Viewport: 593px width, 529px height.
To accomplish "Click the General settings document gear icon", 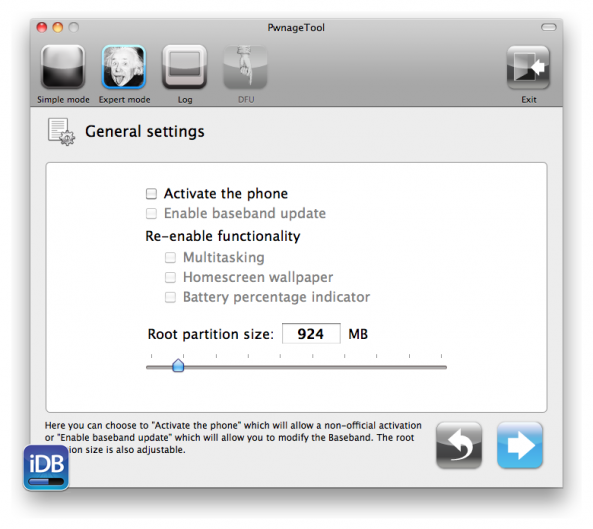I will coord(61,132).
